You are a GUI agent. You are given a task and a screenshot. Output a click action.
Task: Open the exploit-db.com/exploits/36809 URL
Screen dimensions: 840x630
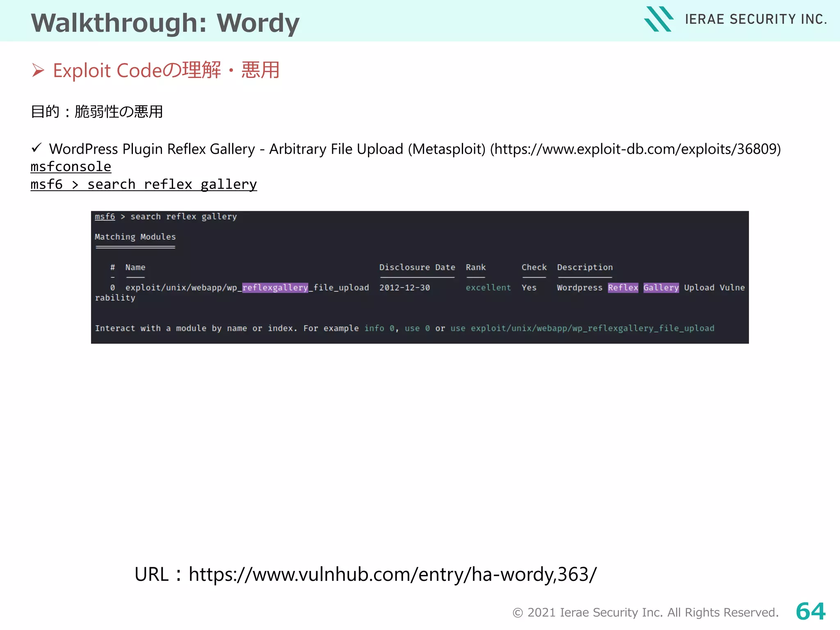tap(635, 149)
